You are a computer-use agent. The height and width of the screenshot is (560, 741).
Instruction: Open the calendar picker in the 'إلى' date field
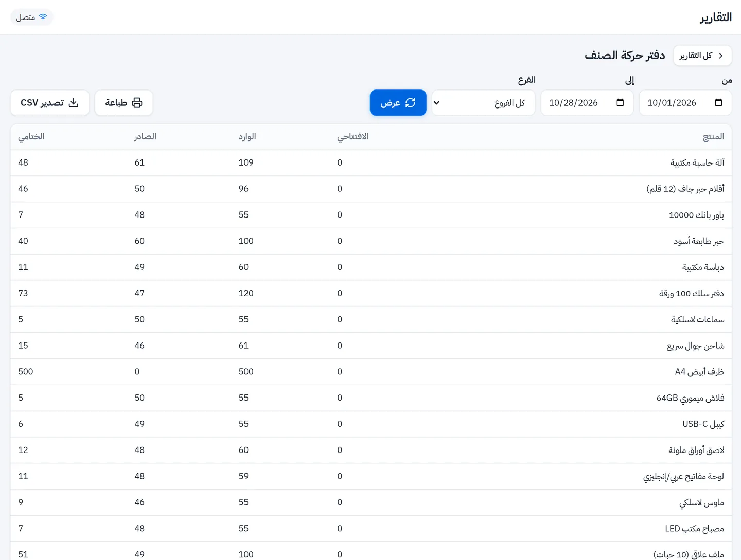(620, 103)
